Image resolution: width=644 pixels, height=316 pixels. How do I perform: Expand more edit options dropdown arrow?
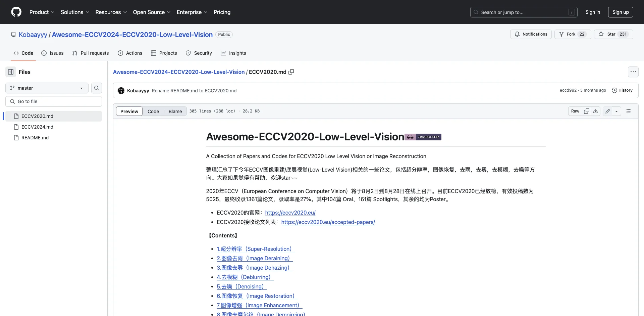tap(616, 111)
